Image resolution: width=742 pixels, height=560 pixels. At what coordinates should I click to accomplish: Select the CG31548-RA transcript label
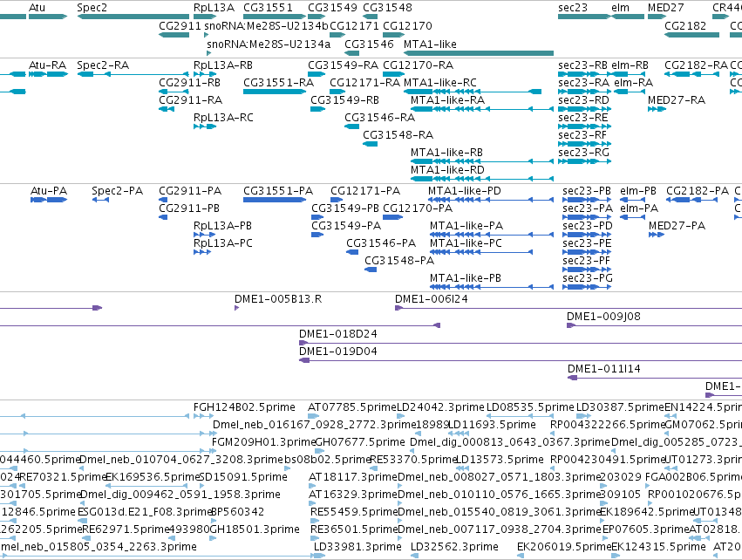[398, 135]
